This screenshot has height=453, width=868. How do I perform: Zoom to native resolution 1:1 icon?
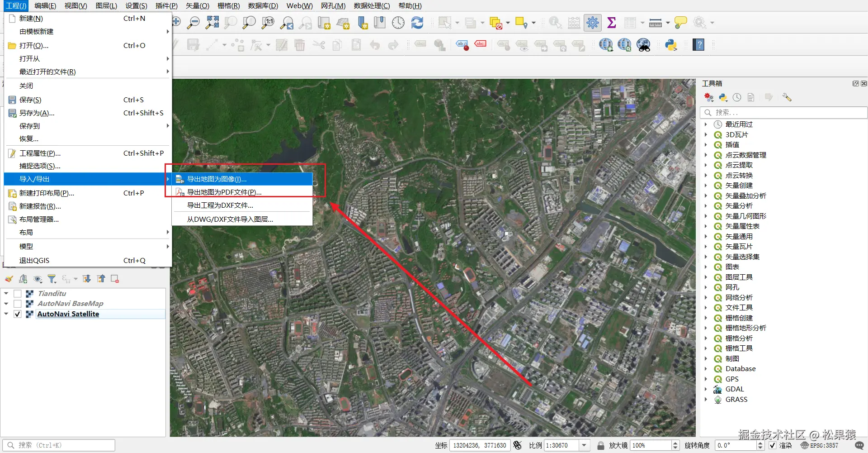(x=268, y=23)
